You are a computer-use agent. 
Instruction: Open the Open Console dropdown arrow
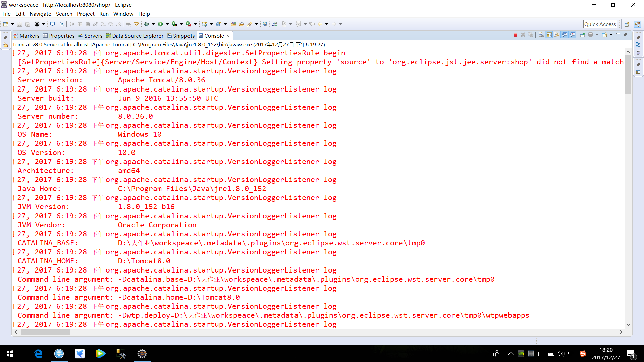(611, 35)
